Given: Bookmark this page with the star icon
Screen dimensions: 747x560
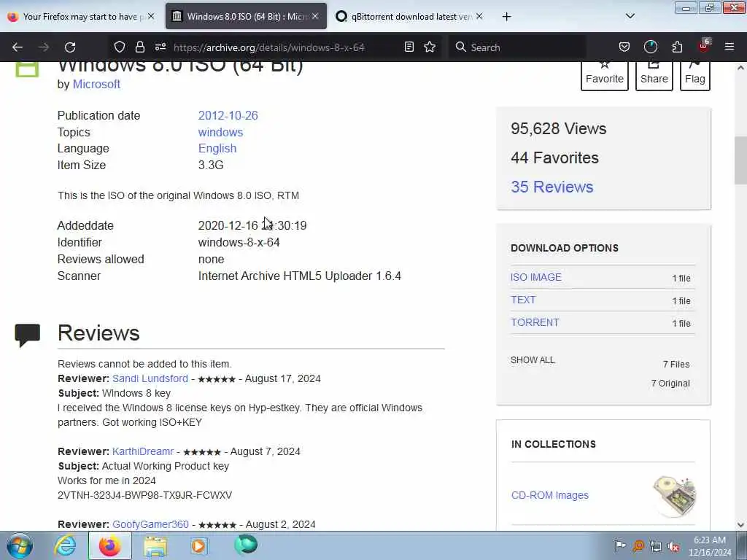Looking at the screenshot, I should [x=430, y=47].
